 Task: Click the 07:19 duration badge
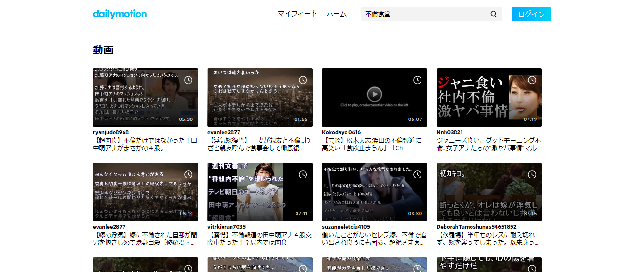coord(530,119)
